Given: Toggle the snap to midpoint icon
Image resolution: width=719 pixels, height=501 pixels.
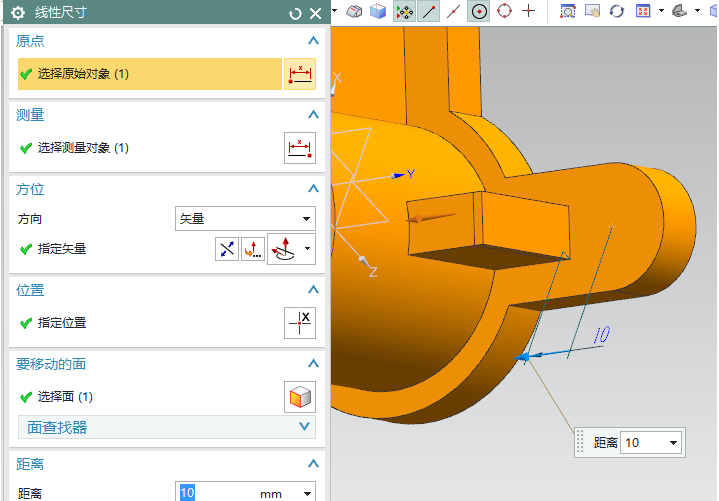Looking at the screenshot, I should [454, 11].
